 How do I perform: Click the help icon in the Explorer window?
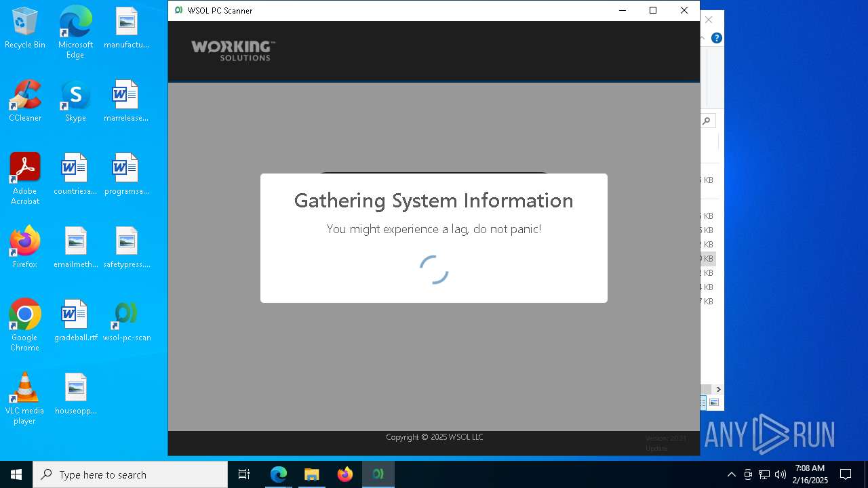717,38
